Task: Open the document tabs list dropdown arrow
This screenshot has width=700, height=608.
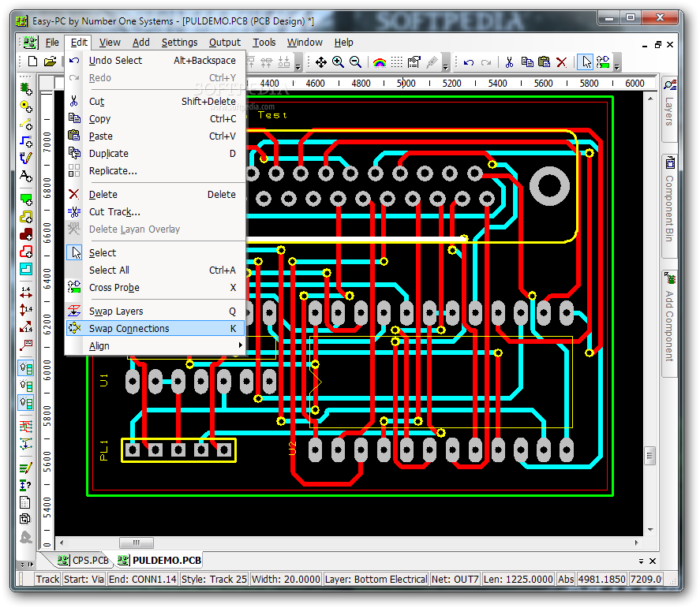Action: coord(641,561)
